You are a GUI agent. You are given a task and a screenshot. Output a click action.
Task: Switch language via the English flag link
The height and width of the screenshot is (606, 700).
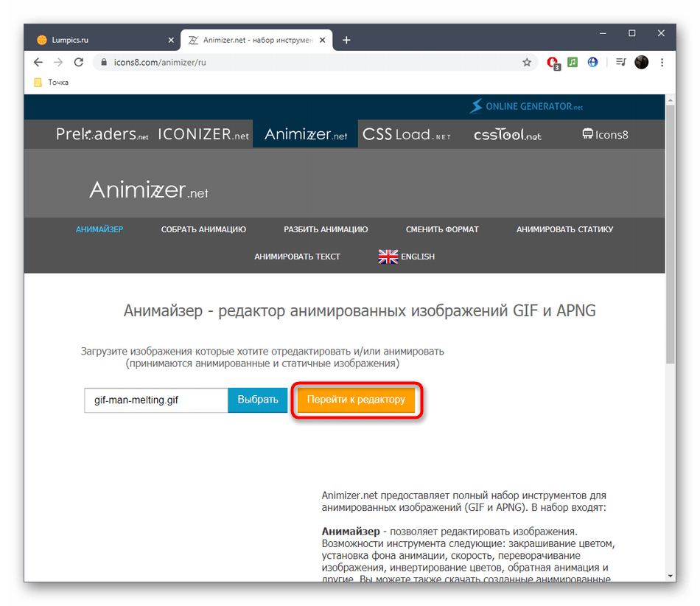pos(406,257)
